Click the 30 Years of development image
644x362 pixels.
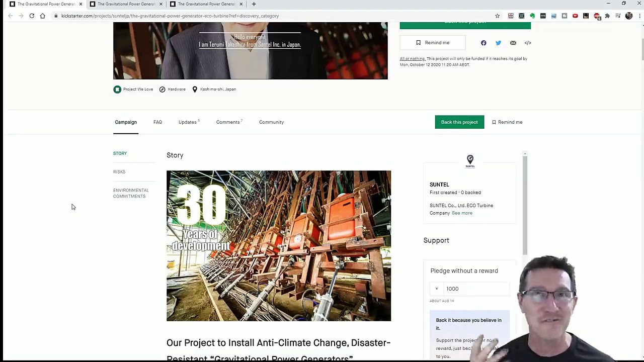coord(279,246)
